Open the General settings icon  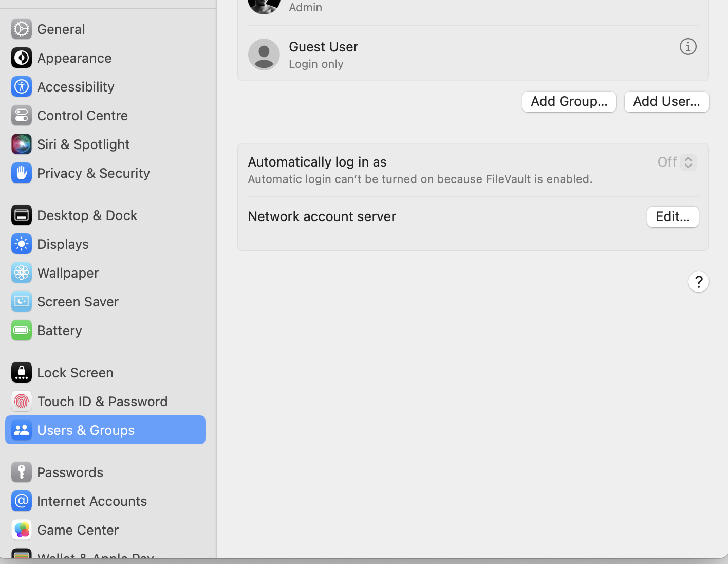click(x=21, y=29)
